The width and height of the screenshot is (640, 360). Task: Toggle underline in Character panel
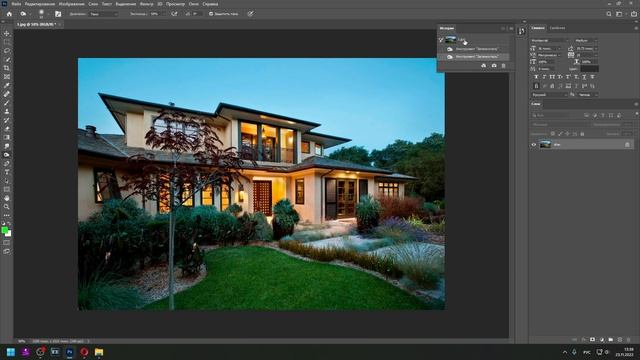(584, 77)
